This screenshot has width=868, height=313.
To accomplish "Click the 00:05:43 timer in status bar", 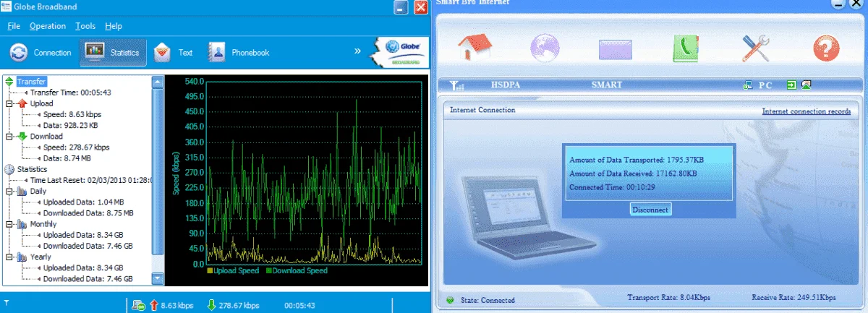I will coord(299,305).
